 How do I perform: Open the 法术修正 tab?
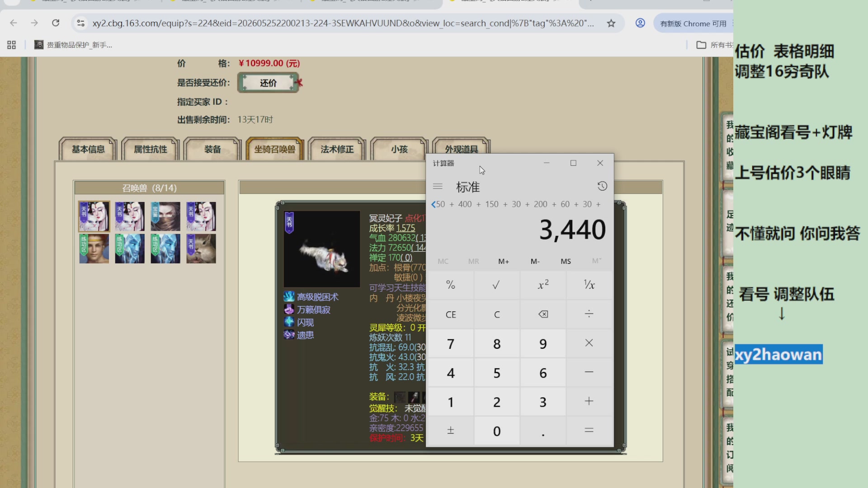pos(337,149)
